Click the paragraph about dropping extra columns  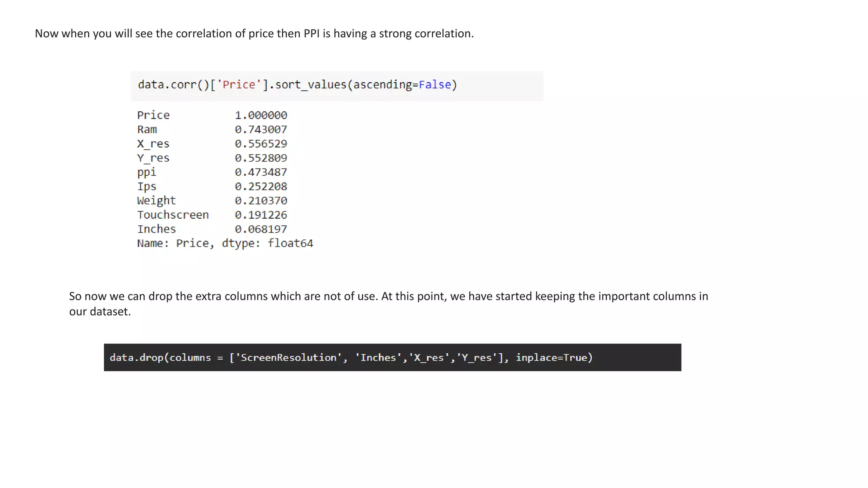coord(389,304)
